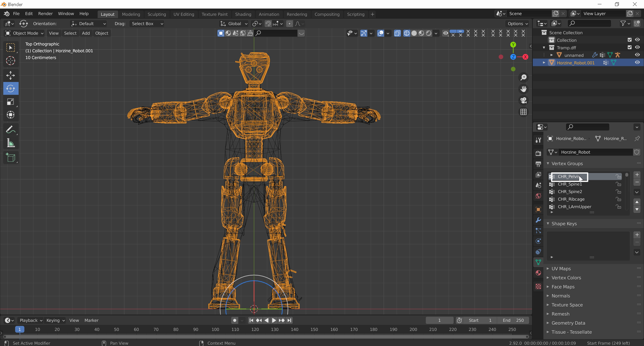Switch to the Sculpting workspace tab
Viewport: 644px width, 346px height.
pos(157,14)
